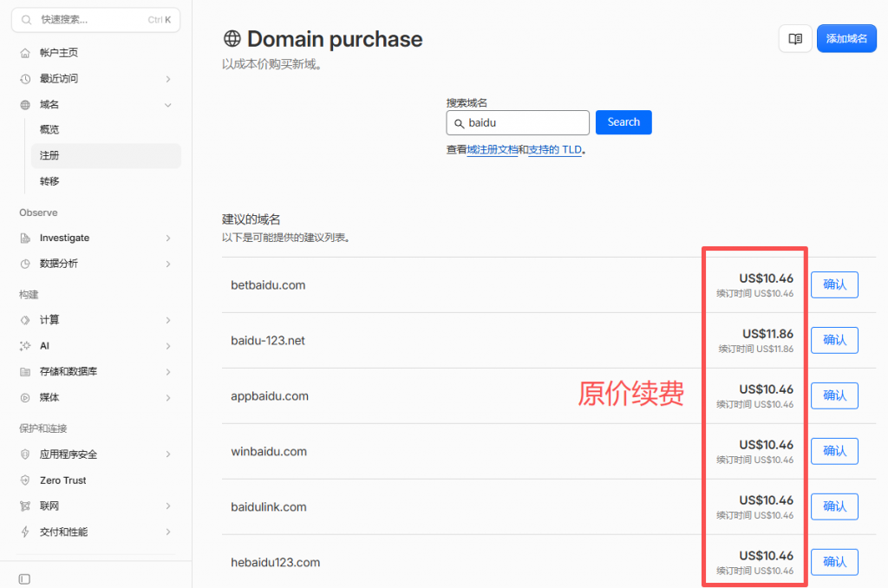
Task: Expand the AI chevron
Action: [168, 345]
